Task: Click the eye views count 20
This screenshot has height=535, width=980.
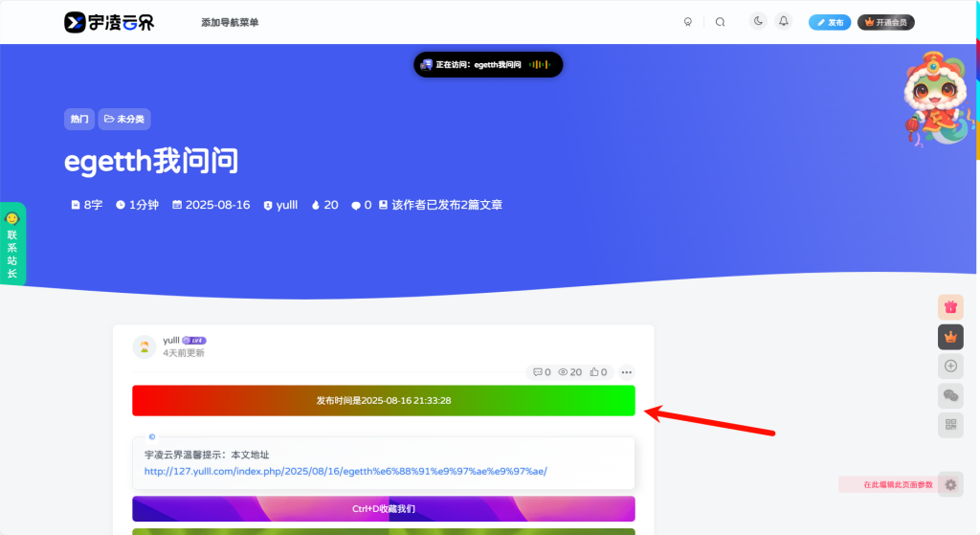Action: pyautogui.click(x=569, y=372)
